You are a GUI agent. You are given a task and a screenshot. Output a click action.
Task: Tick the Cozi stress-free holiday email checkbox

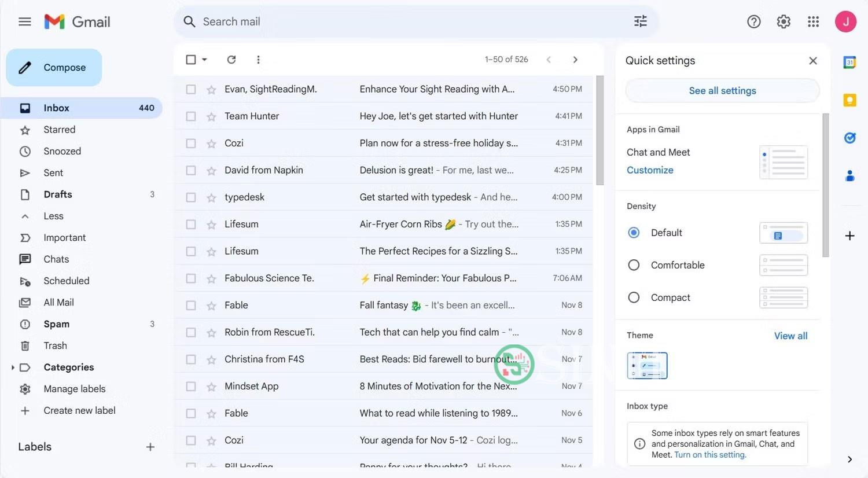click(191, 144)
